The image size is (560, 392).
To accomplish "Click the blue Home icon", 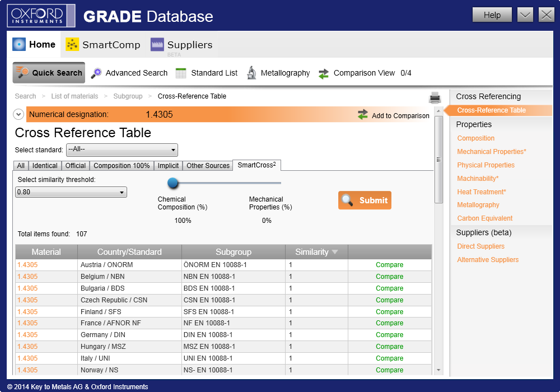I will point(19,44).
